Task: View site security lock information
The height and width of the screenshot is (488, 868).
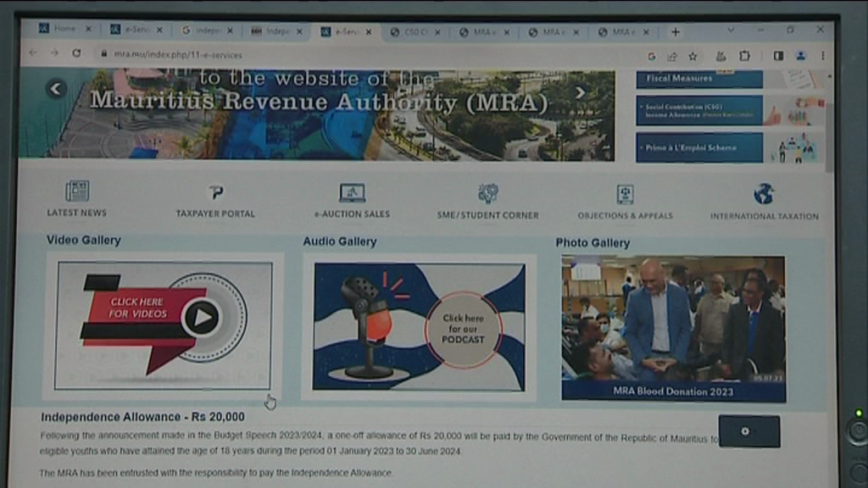Action: (103, 54)
